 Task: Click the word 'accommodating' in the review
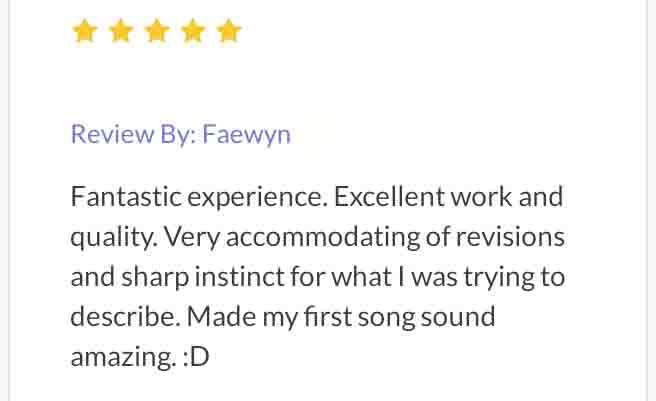pos(323,237)
